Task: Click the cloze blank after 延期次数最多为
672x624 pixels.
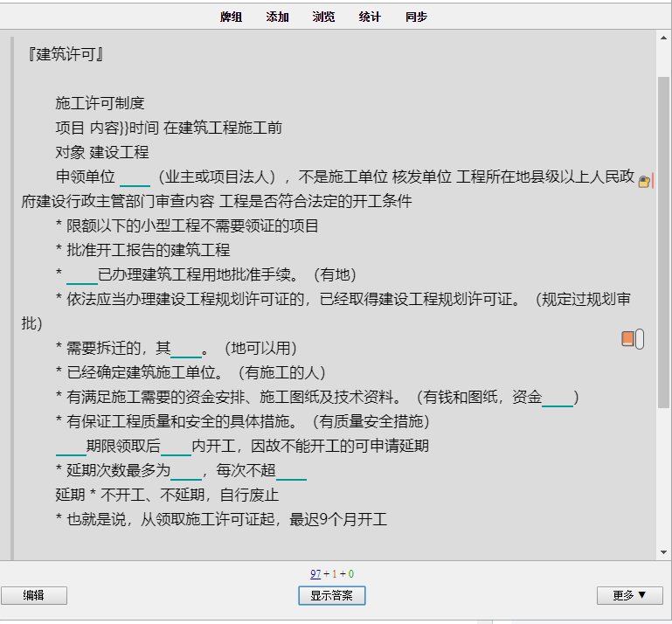Action: point(186,471)
